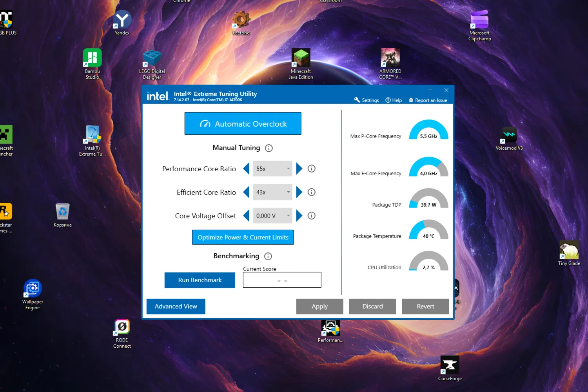
Task: Open Bambu Studio desktop icon
Action: tap(93, 64)
